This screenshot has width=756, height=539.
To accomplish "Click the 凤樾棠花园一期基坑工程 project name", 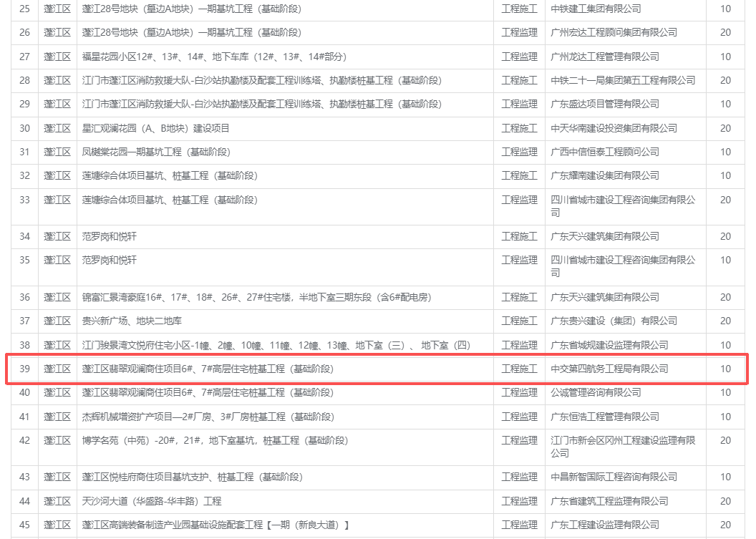I will (156, 152).
